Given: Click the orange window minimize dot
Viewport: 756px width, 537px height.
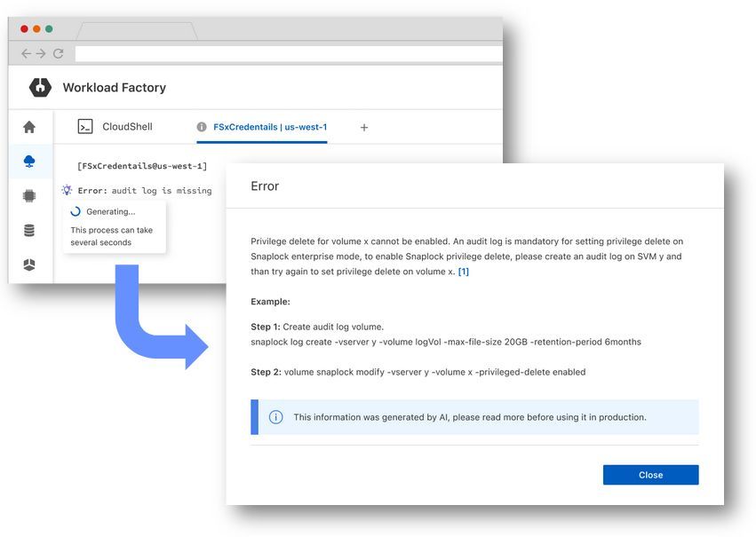Looking at the screenshot, I should click(x=36, y=29).
